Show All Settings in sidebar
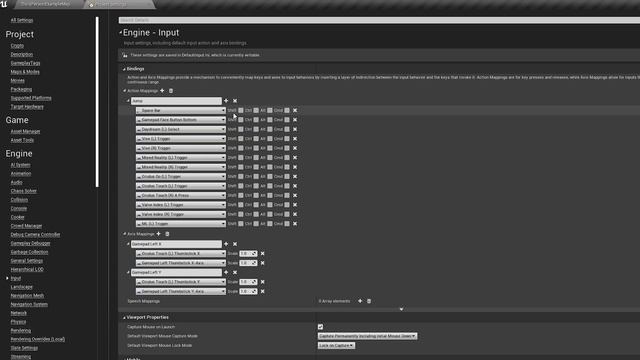The image size is (640, 360). 22,20
